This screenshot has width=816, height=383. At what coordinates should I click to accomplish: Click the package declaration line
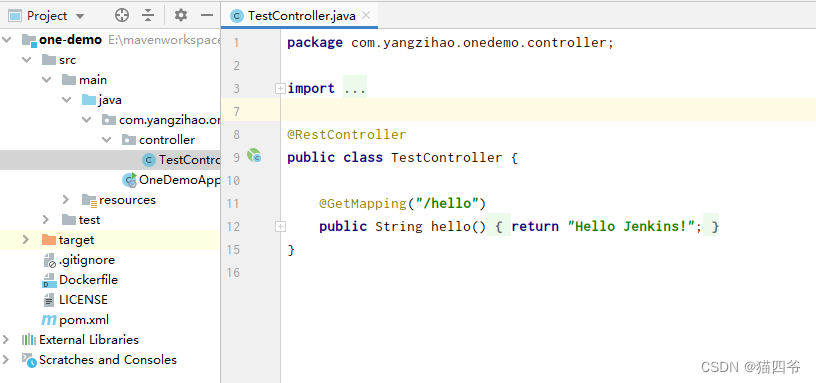pyautogui.click(x=451, y=43)
